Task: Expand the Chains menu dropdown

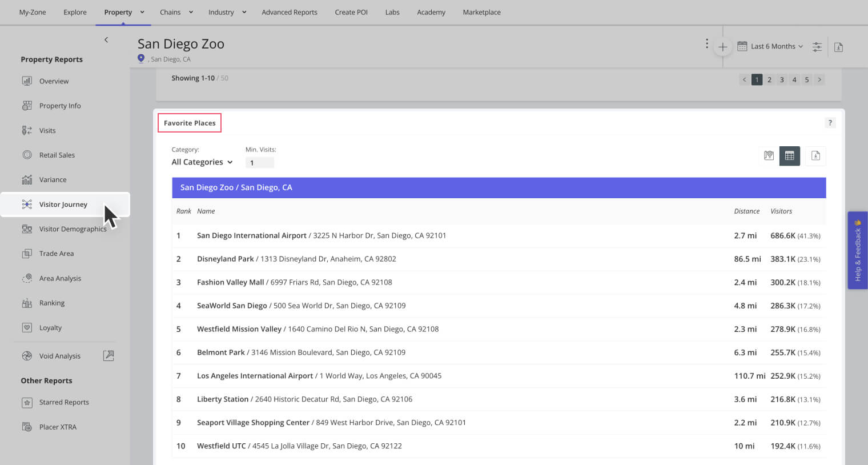Action: tap(191, 12)
